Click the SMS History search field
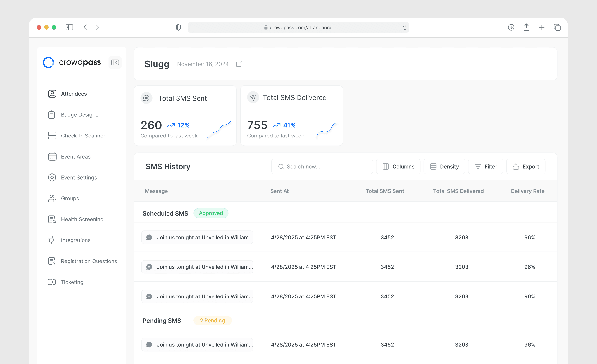This screenshot has width=597, height=364. pyautogui.click(x=322, y=167)
